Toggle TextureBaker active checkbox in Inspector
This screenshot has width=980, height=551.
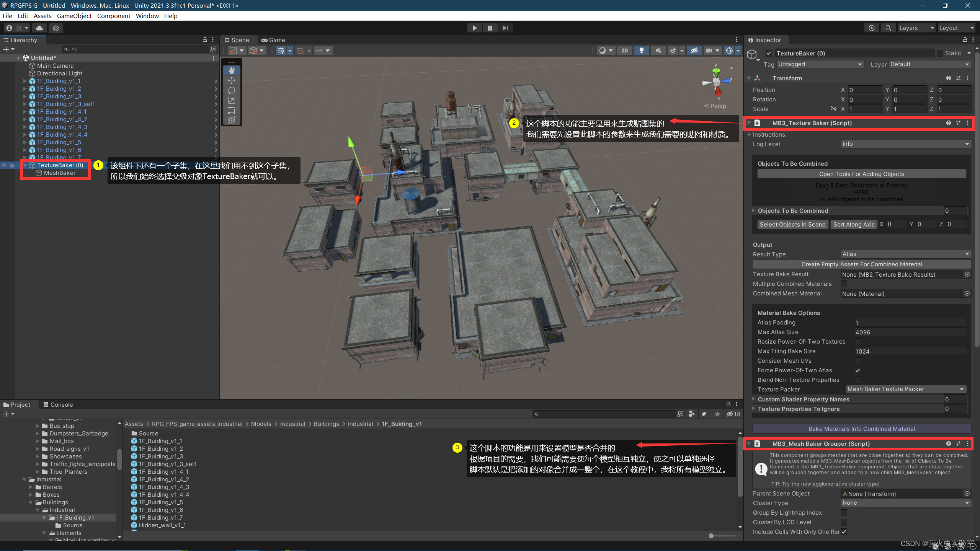point(769,53)
